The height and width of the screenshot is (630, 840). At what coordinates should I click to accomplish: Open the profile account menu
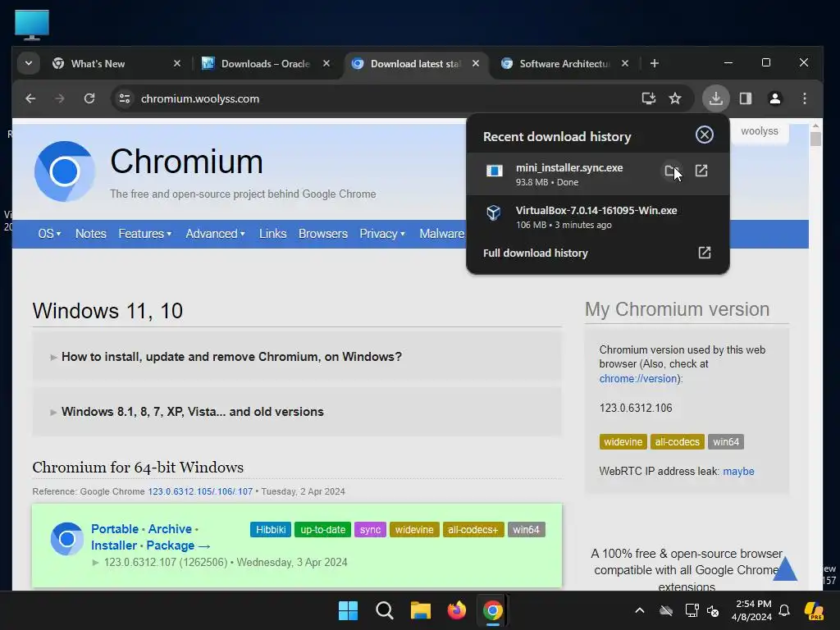(x=774, y=98)
